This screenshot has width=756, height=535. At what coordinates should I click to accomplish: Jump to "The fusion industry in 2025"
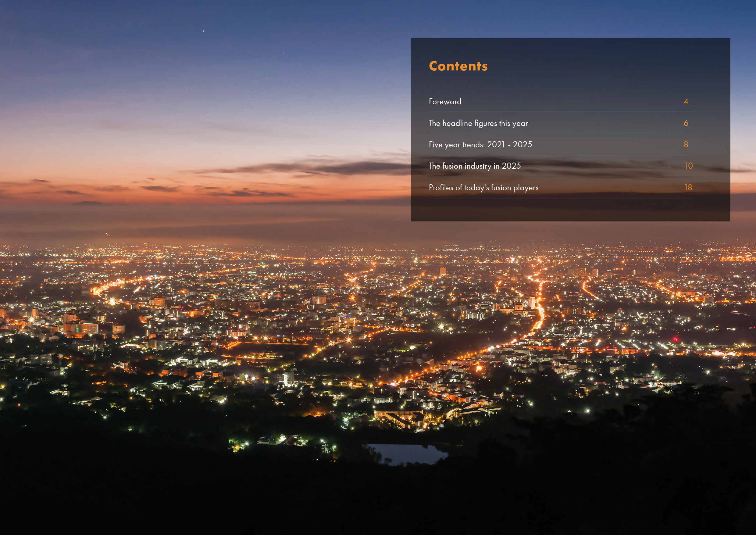474,166
